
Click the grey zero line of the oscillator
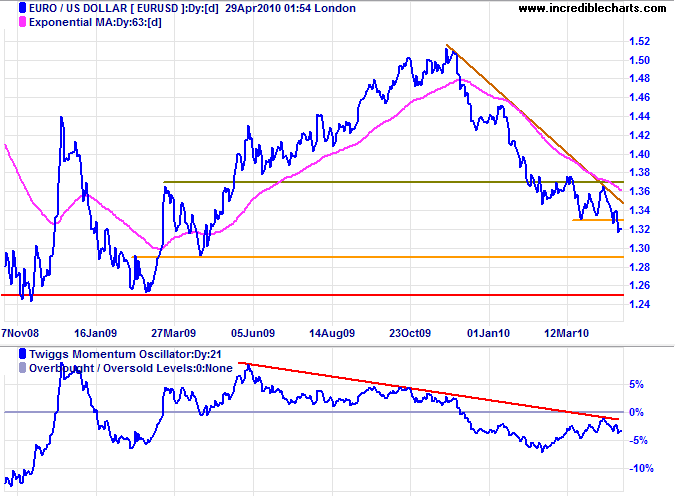[314, 412]
